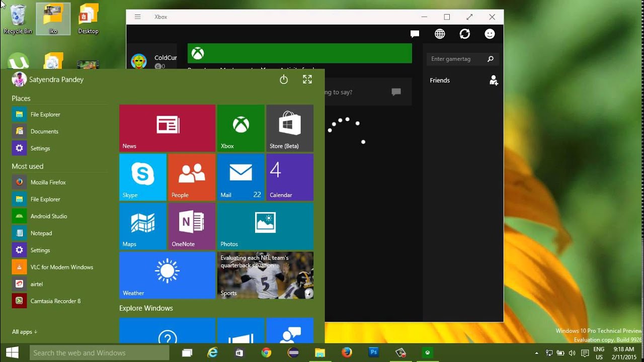Open the Store (Beta) tile
644x362 pixels.
(x=290, y=128)
